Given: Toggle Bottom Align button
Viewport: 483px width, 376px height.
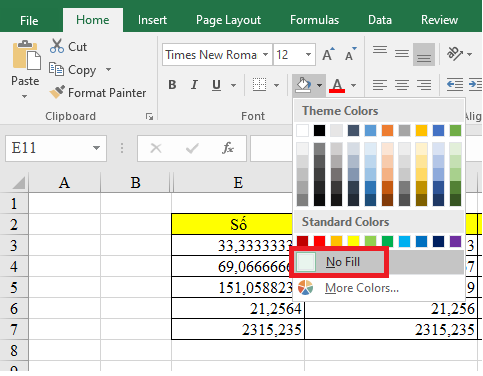Looking at the screenshot, I should click(x=424, y=54).
